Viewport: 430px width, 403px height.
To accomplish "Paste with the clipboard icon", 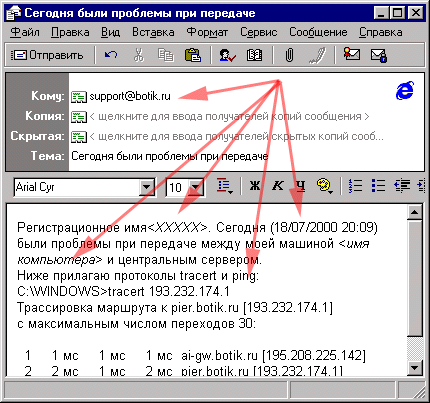I will [193, 55].
